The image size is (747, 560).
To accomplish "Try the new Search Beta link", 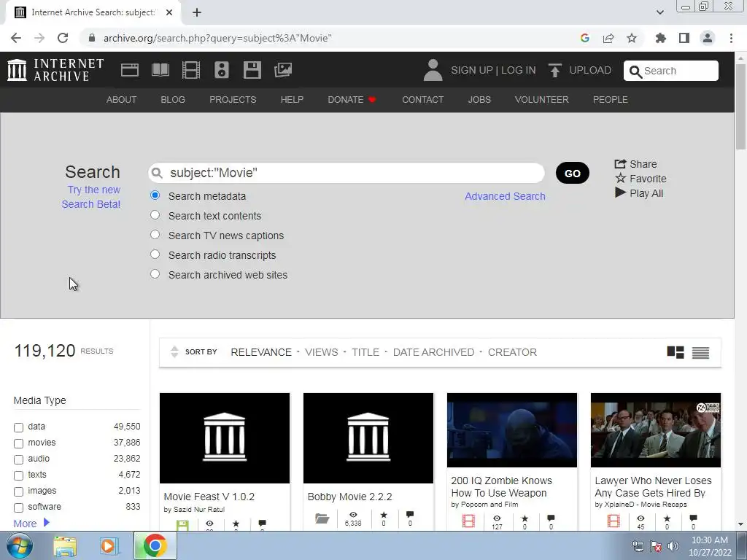I will 91,197.
